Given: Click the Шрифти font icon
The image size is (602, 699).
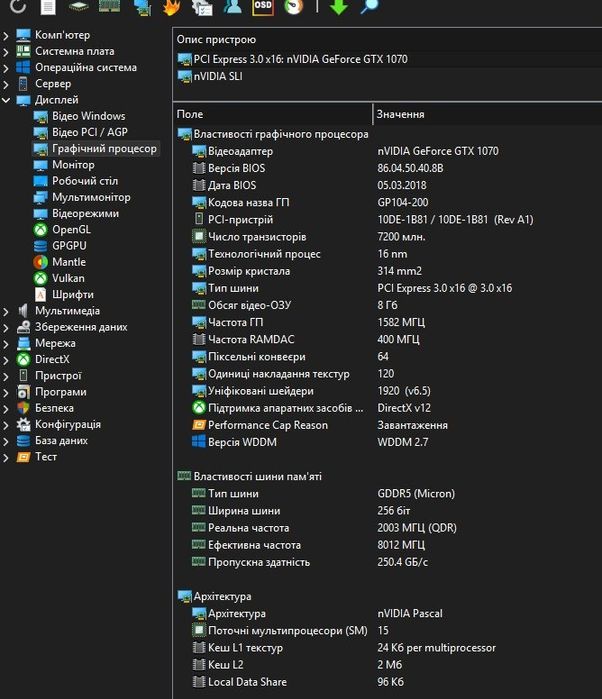Looking at the screenshot, I should pos(41,295).
